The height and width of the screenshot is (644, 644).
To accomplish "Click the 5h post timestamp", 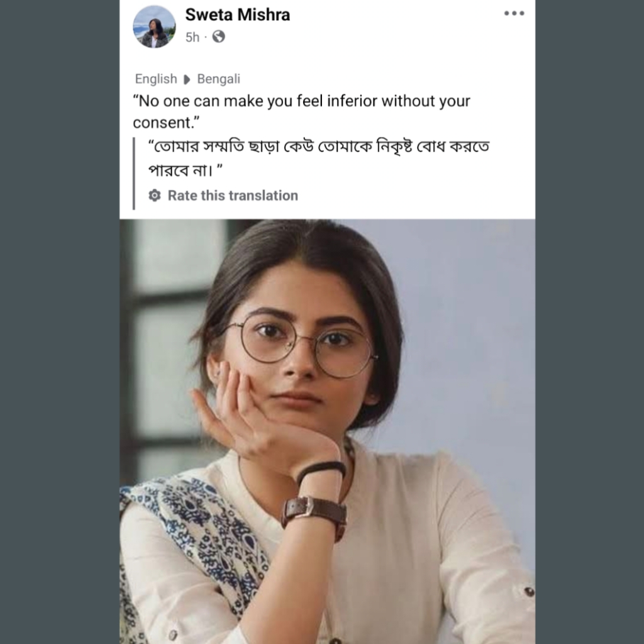I will 192,37.
